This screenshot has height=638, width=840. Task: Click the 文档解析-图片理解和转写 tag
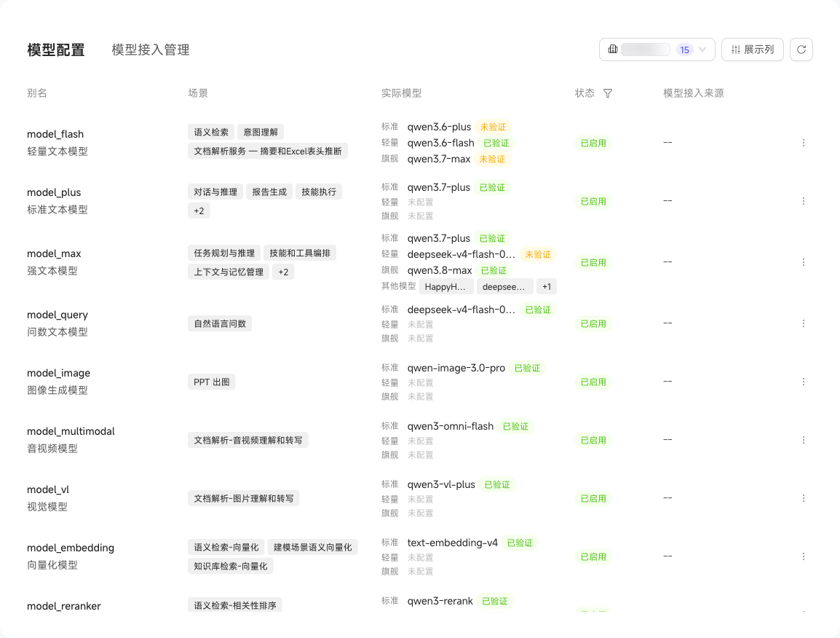[244, 499]
